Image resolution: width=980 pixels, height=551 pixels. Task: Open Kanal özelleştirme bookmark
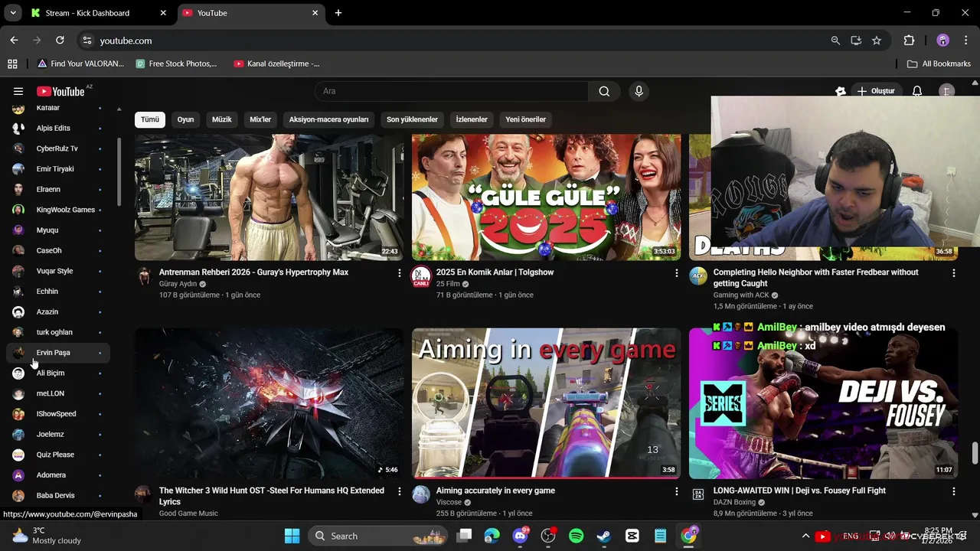click(x=276, y=64)
